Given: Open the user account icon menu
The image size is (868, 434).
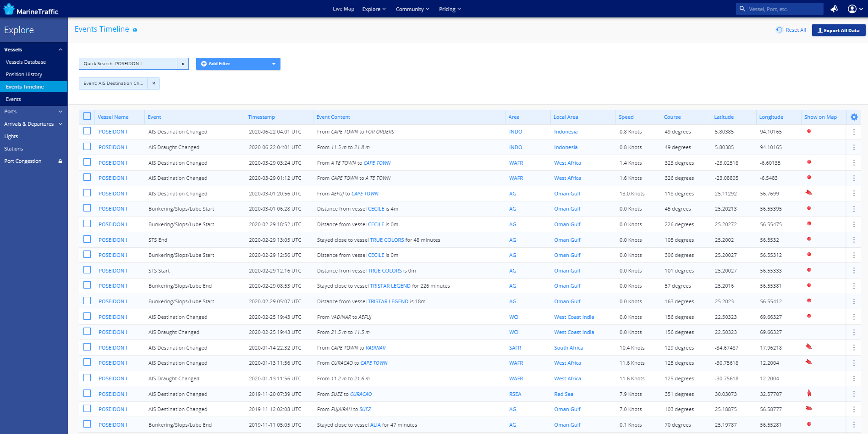Looking at the screenshot, I should pyautogui.click(x=855, y=9).
